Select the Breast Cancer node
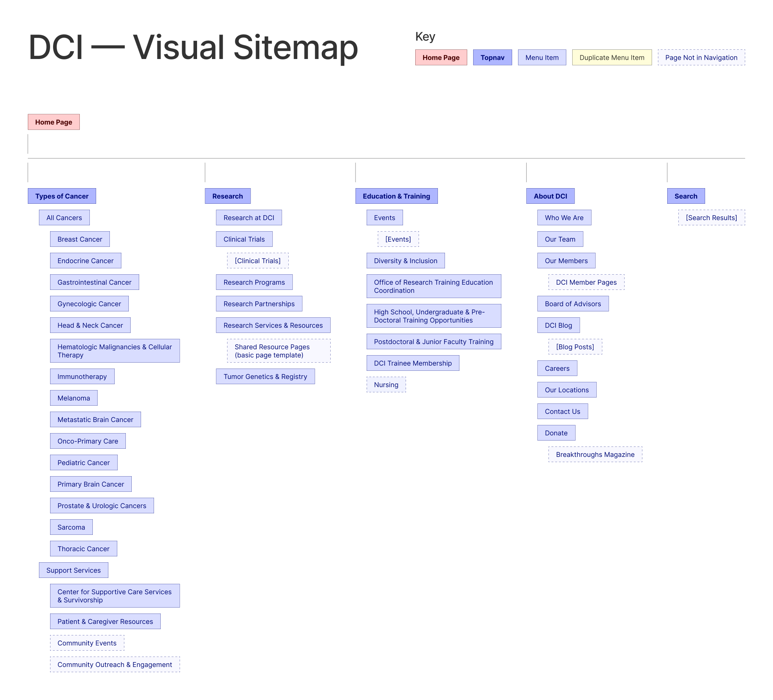The height and width of the screenshot is (700, 773). coord(80,239)
